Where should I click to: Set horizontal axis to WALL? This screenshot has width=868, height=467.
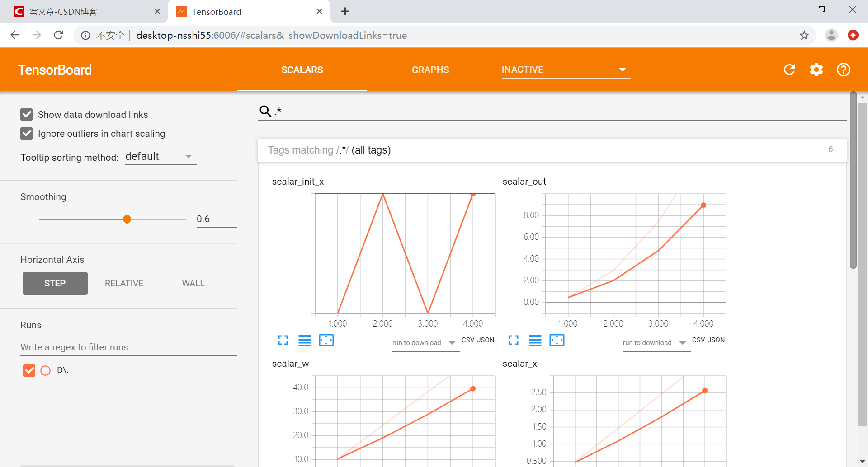click(193, 283)
